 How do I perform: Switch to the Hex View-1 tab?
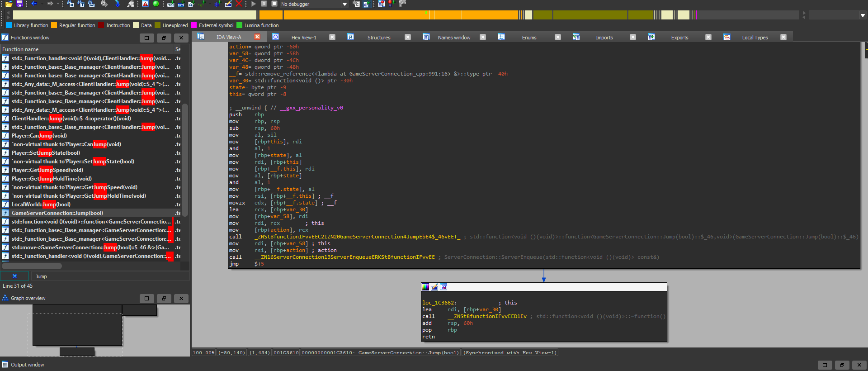point(303,38)
